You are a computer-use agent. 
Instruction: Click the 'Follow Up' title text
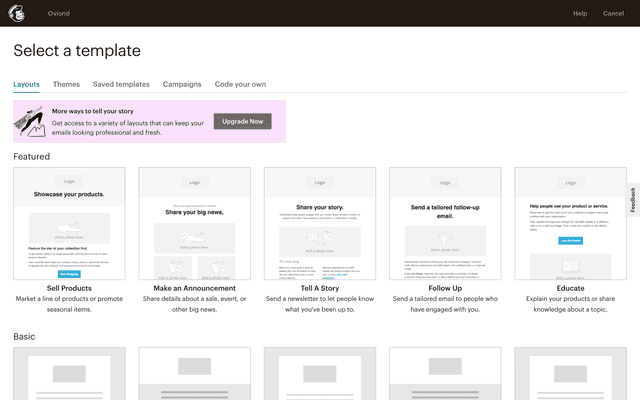coord(445,288)
